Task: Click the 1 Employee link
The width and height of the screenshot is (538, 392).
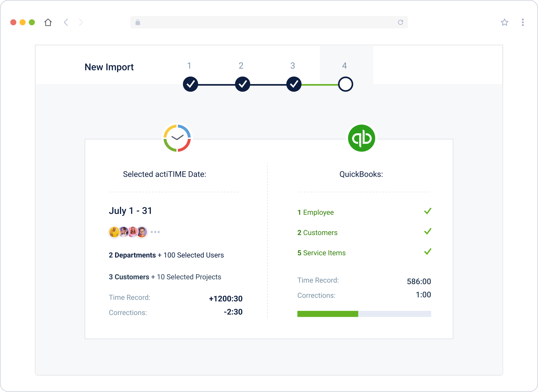Action: point(316,212)
